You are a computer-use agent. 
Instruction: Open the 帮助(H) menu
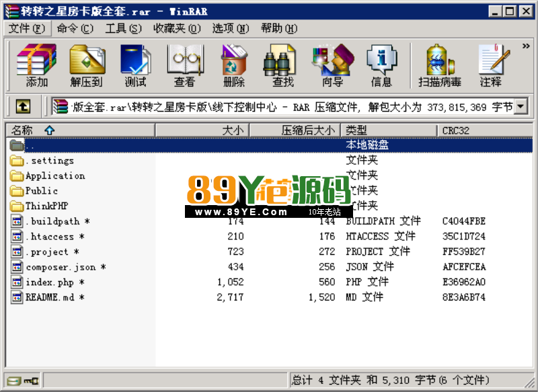click(x=279, y=28)
